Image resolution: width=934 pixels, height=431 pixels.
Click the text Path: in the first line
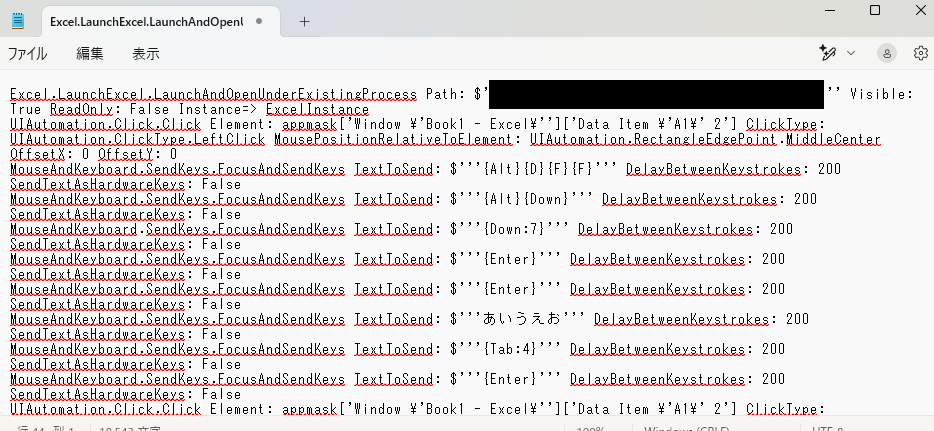[446, 94]
